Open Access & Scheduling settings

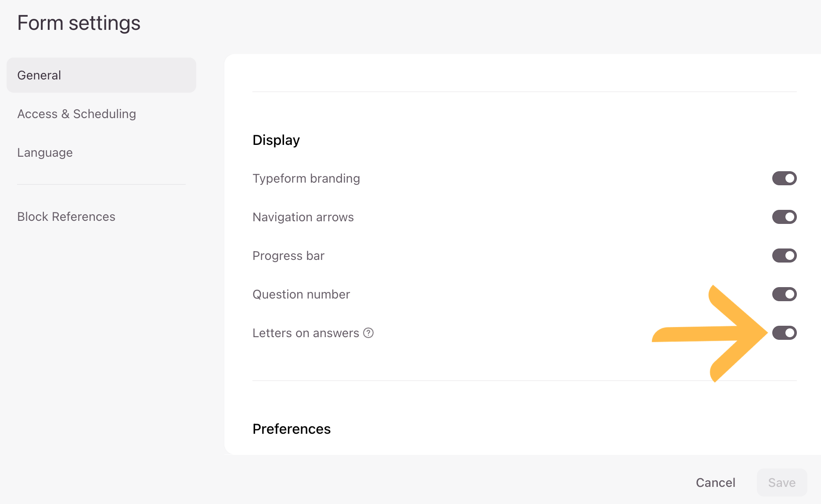coord(76,114)
